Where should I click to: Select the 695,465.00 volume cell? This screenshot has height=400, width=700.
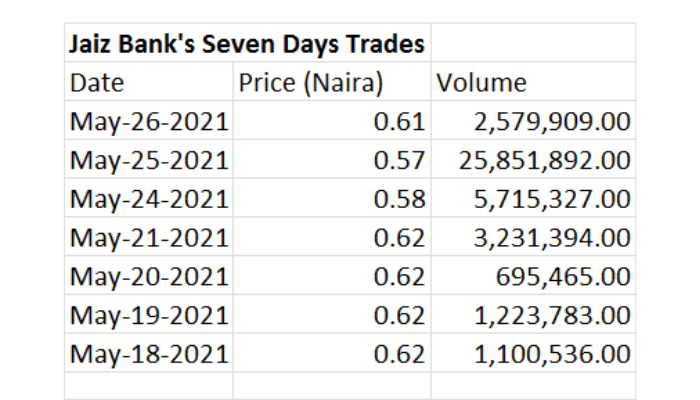(x=533, y=276)
